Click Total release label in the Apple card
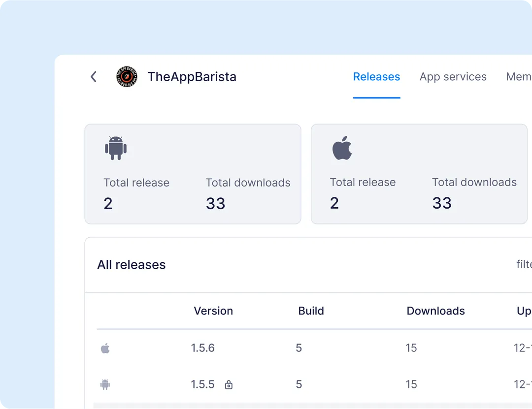Viewport: 532px width, 409px height. [x=363, y=182]
